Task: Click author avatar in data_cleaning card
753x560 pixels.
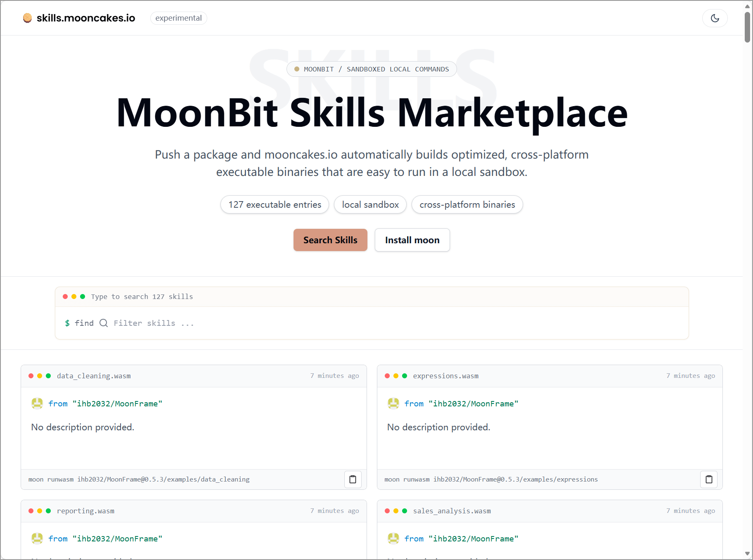Action: [x=37, y=403]
